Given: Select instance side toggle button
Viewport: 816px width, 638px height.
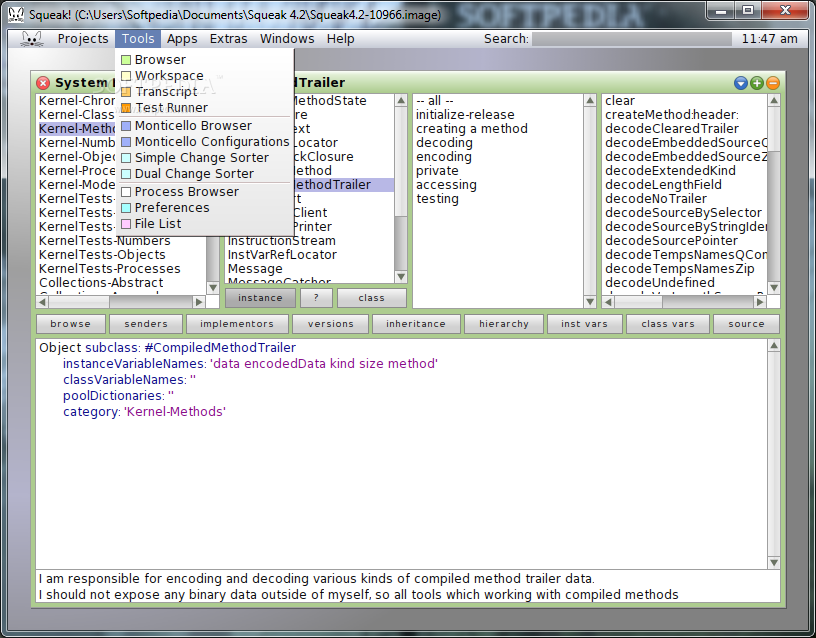Looking at the screenshot, I should [x=260, y=298].
